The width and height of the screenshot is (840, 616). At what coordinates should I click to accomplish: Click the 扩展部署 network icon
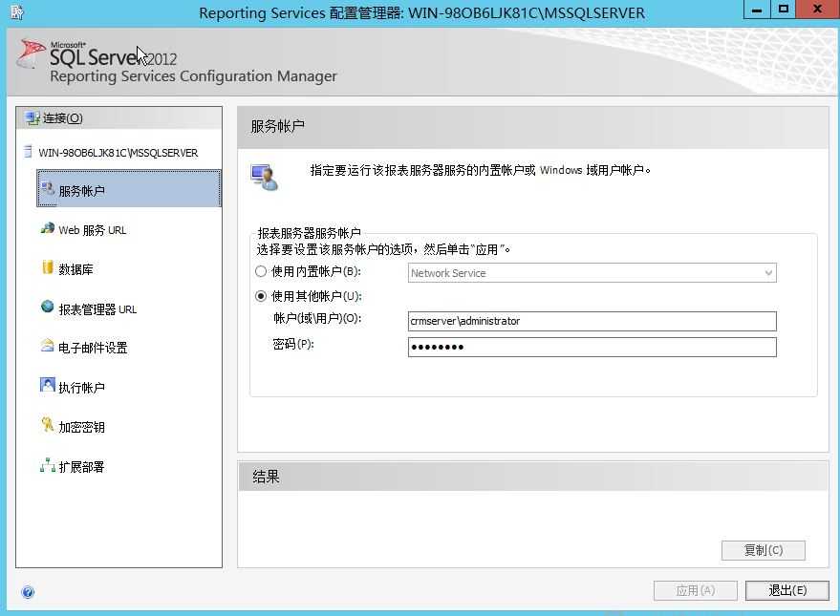point(48,465)
